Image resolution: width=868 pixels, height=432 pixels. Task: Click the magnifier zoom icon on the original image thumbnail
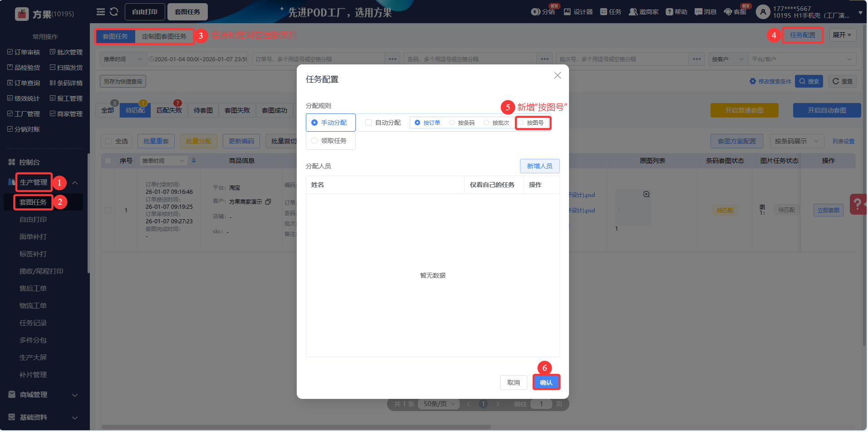(647, 194)
